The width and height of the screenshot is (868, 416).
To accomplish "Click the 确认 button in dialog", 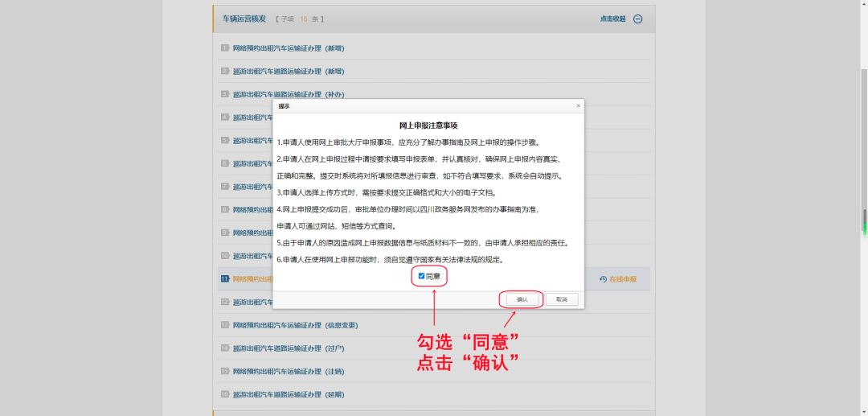I will pyautogui.click(x=522, y=299).
